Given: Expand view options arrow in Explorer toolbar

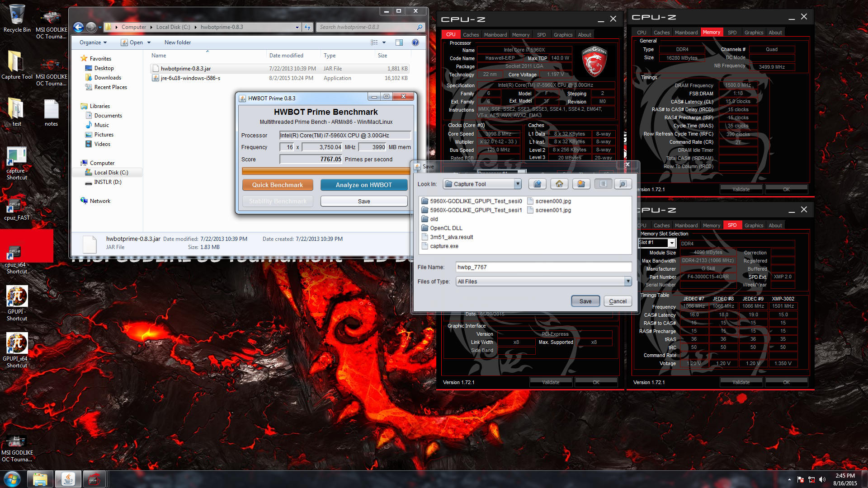Looking at the screenshot, I should point(384,42).
